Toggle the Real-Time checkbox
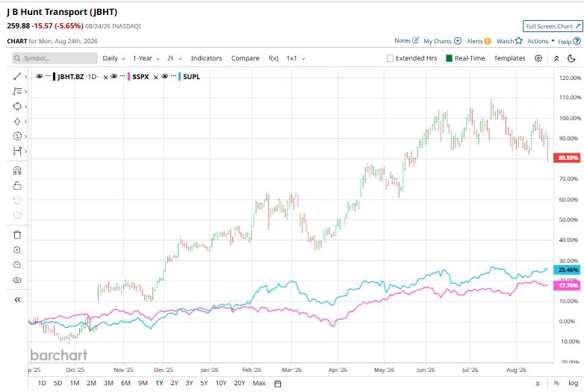This screenshot has width=584, height=392. point(449,58)
